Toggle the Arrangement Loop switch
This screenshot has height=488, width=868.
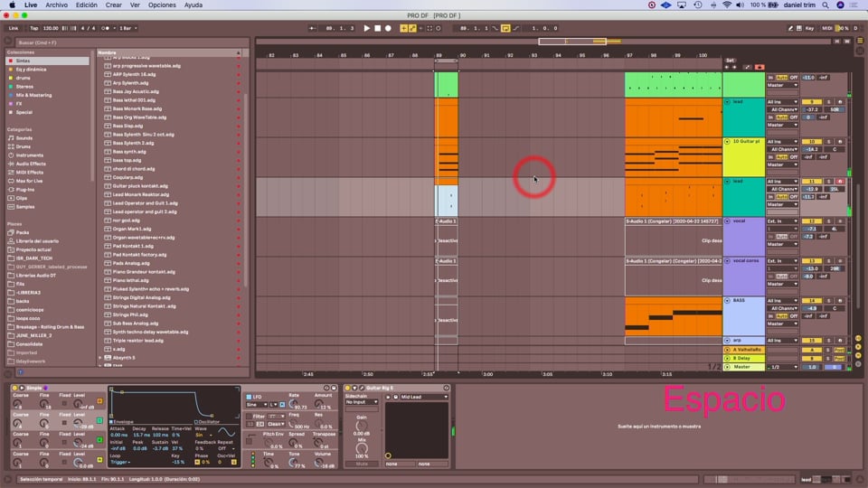[505, 28]
